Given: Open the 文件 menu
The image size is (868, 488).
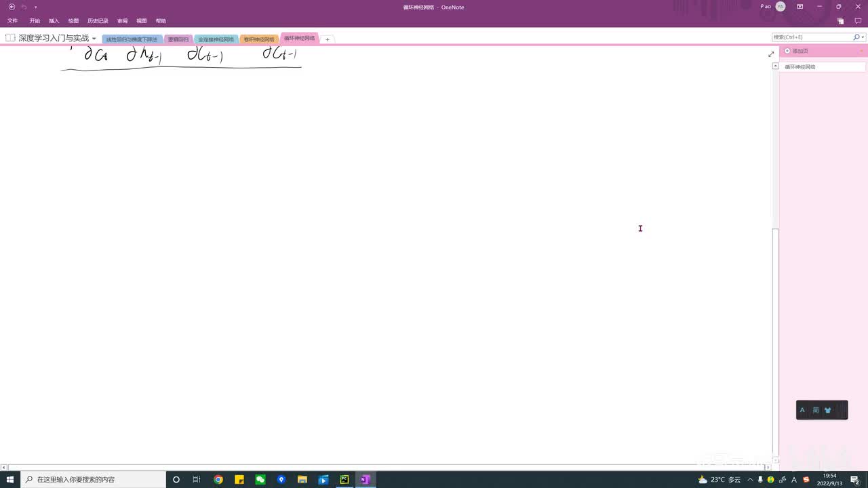Looking at the screenshot, I should point(12,21).
